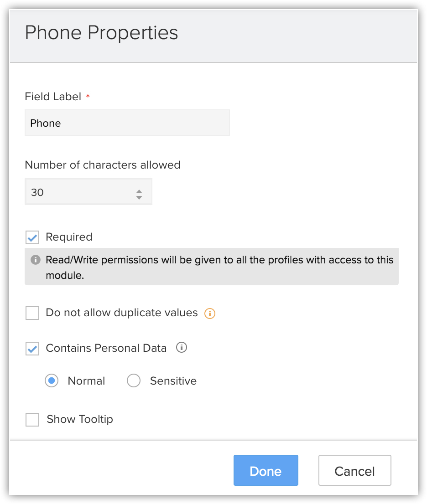Uncheck the Required checkbox
Viewport: 427px width, 504px height.
click(32, 237)
